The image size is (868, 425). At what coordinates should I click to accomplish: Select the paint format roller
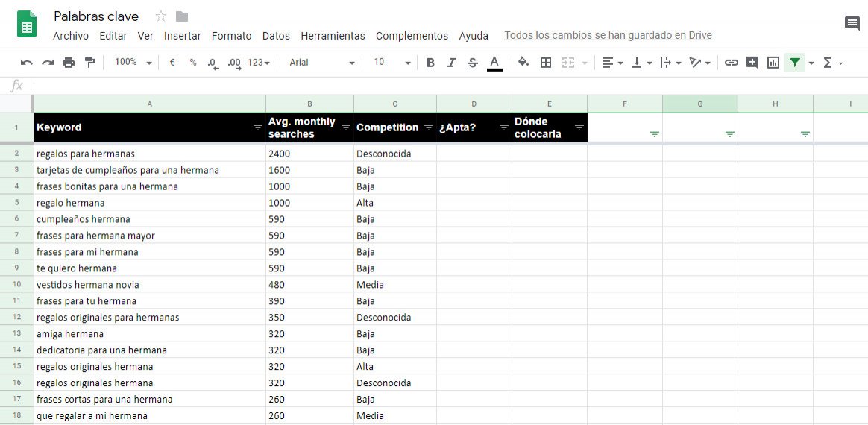click(x=89, y=63)
